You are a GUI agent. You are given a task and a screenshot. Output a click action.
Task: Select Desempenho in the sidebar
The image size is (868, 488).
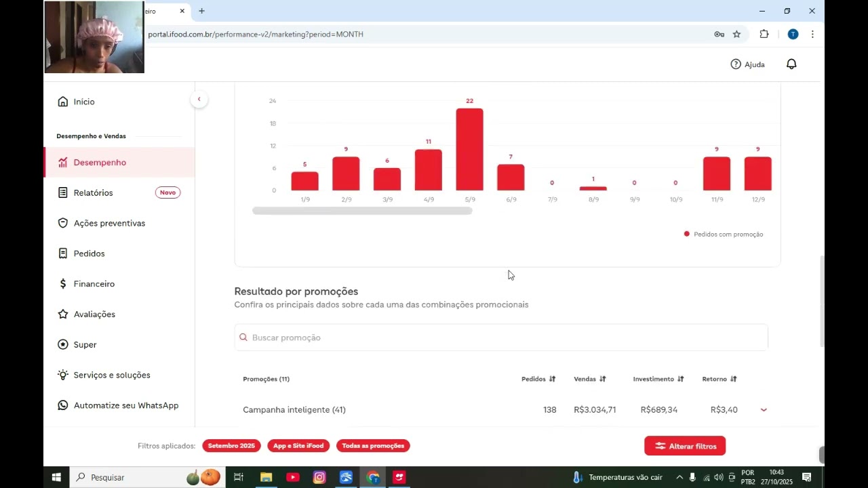pyautogui.click(x=119, y=163)
